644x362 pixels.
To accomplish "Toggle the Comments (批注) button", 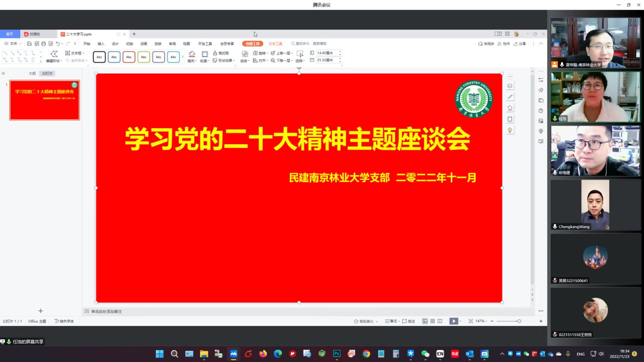I will 409,321.
